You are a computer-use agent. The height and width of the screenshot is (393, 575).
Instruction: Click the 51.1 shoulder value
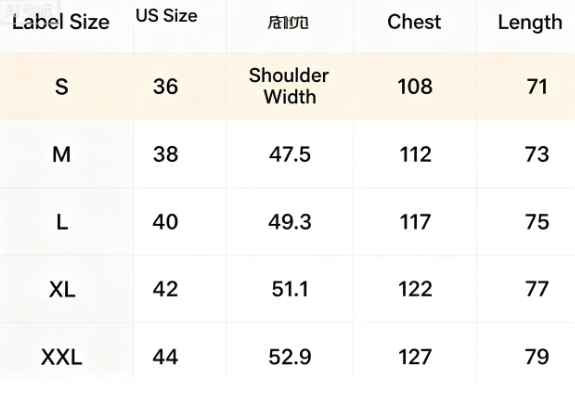pyautogui.click(x=290, y=289)
